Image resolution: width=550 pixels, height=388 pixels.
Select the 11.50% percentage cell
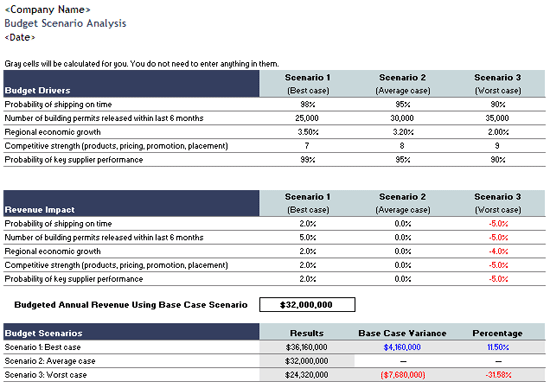click(x=498, y=347)
